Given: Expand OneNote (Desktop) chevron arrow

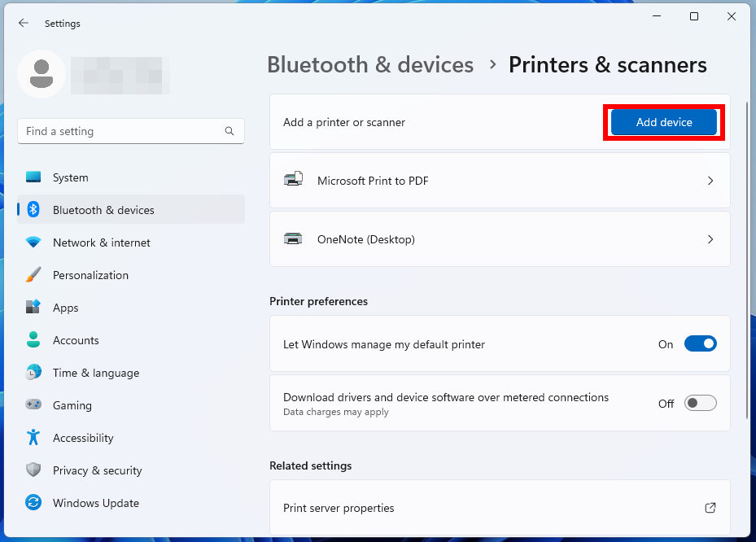Looking at the screenshot, I should [710, 239].
